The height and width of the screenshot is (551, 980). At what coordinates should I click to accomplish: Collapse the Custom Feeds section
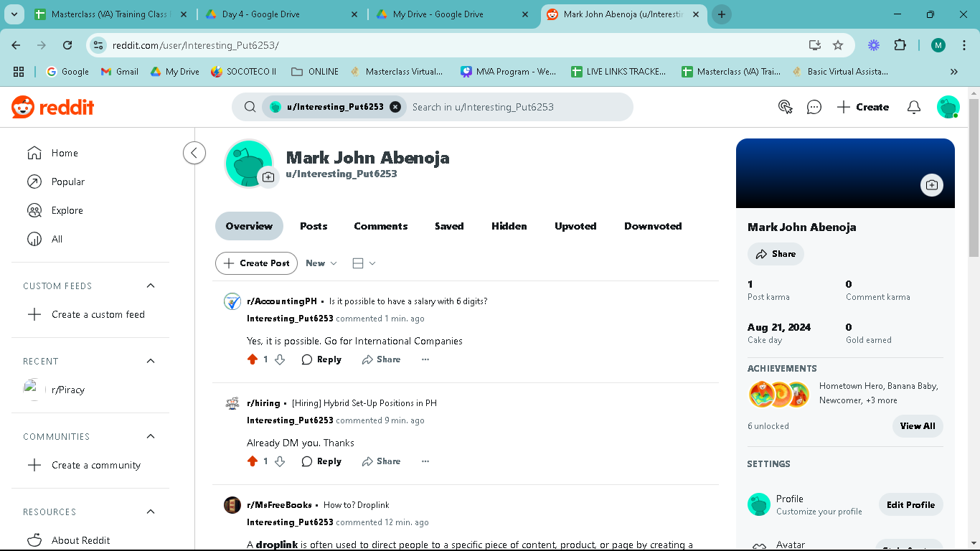click(151, 286)
